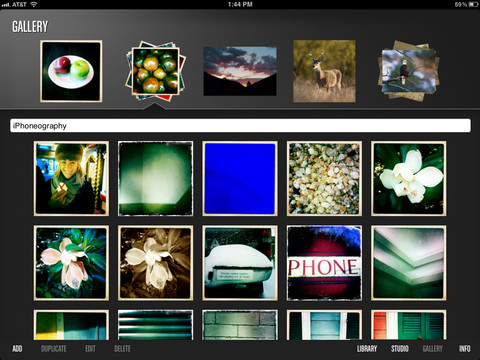Tap the DUPLICATE button

click(x=54, y=349)
